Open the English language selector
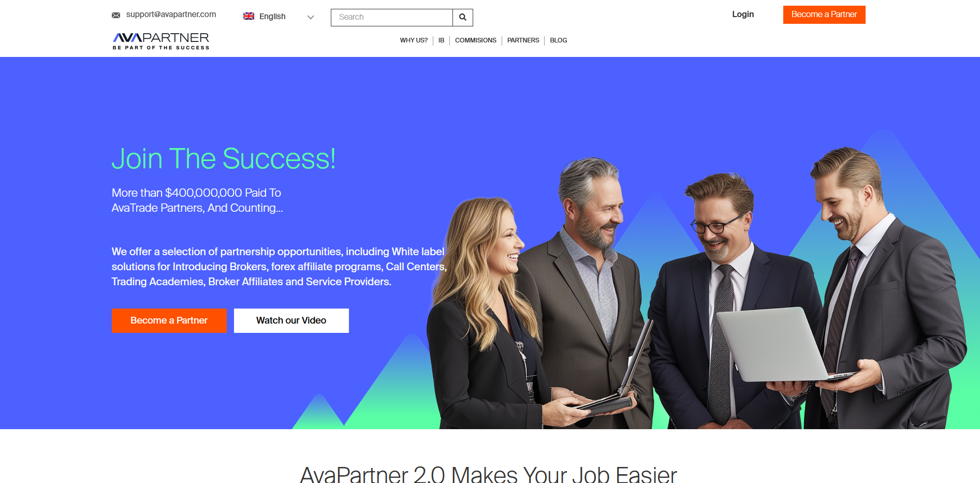Image resolution: width=980 pixels, height=483 pixels. point(279,17)
